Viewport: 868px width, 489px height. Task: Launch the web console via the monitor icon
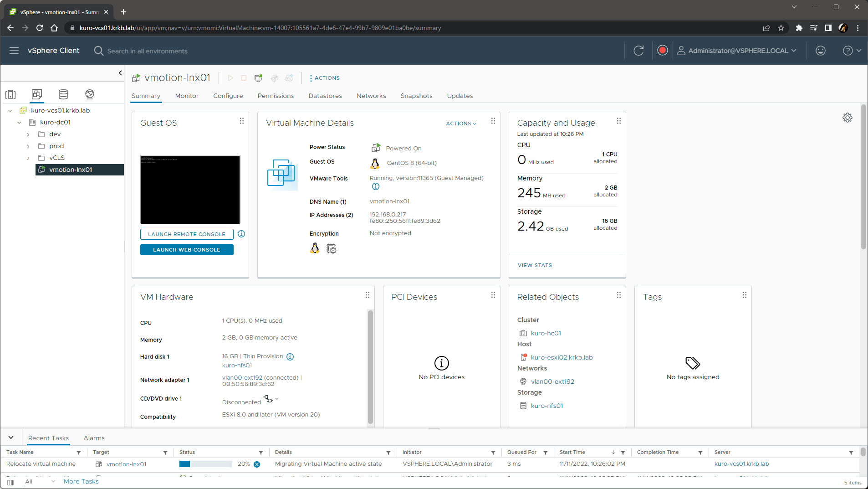[x=258, y=78]
